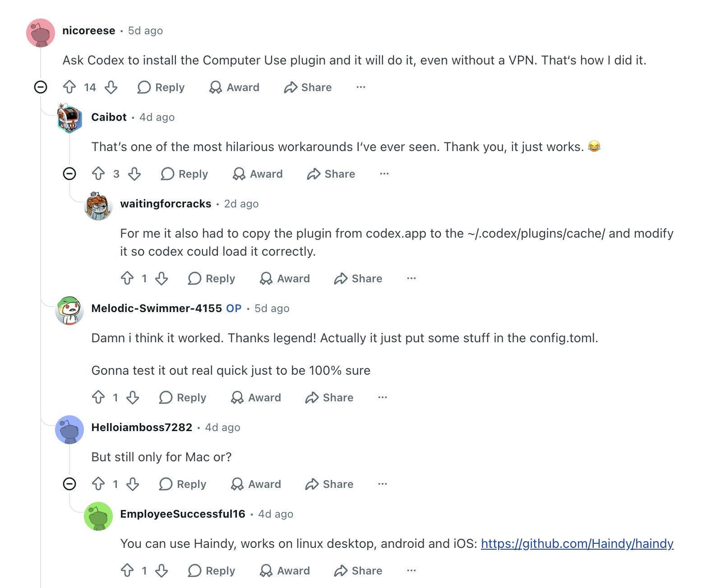This screenshot has width=702, height=588.
Task: Downvote waitingforcracks' plugin cache comment
Action: 162,278
